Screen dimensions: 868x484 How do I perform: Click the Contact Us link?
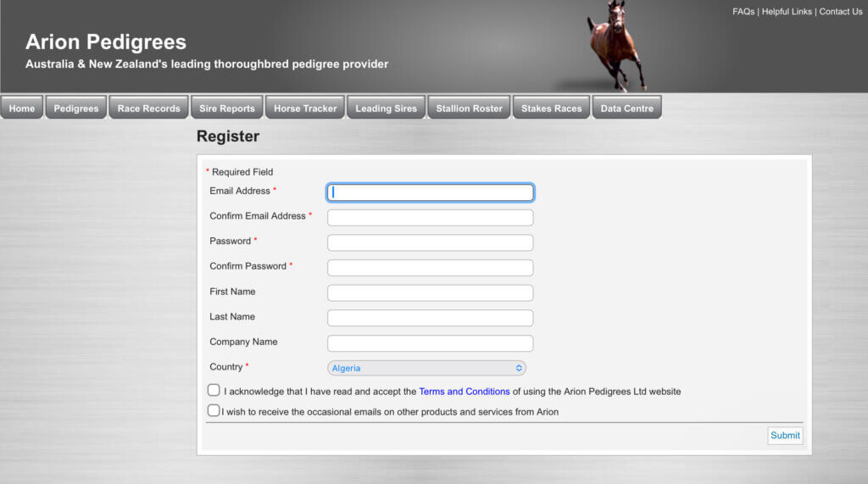tap(840, 12)
